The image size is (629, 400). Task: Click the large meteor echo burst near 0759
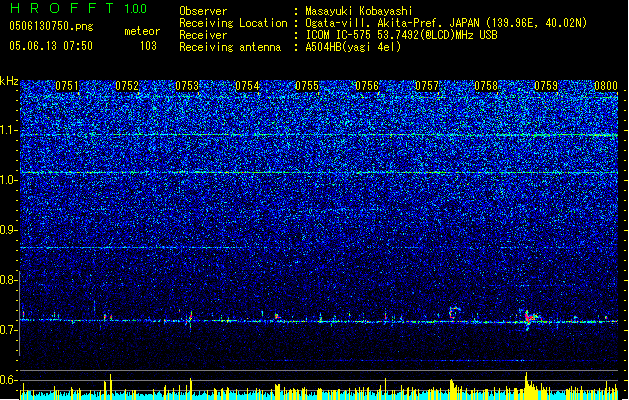coord(530,319)
